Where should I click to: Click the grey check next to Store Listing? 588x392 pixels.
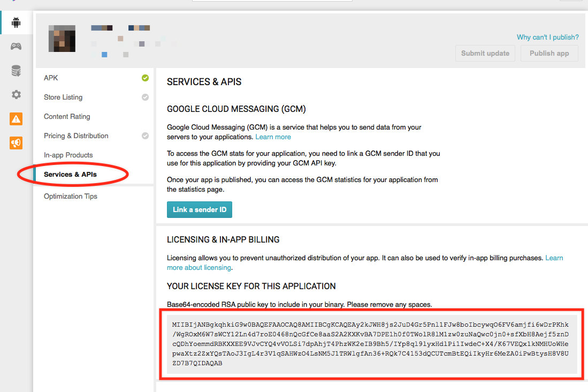coord(145,97)
